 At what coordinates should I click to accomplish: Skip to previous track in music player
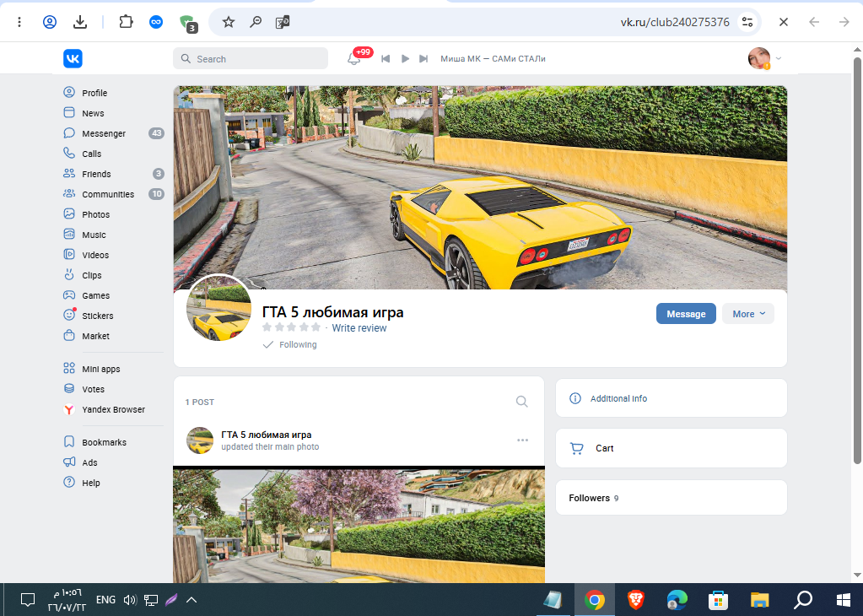click(386, 58)
